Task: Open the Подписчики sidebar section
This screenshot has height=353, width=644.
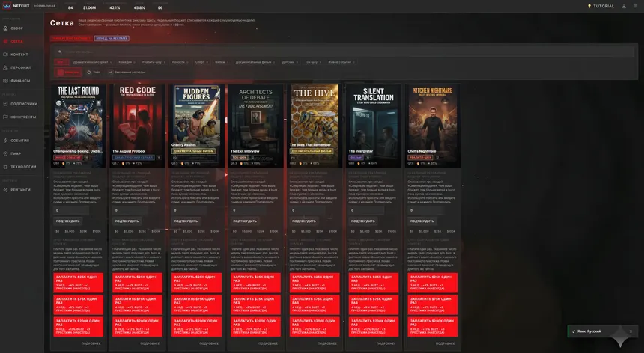Action: click(23, 104)
